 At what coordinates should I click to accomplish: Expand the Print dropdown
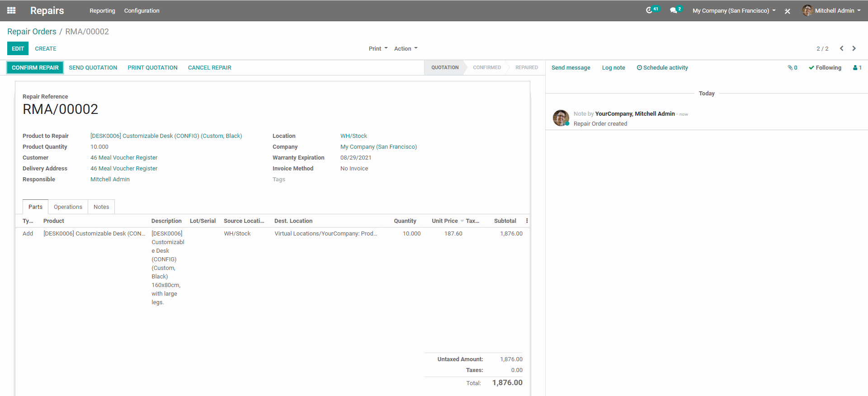(x=378, y=48)
